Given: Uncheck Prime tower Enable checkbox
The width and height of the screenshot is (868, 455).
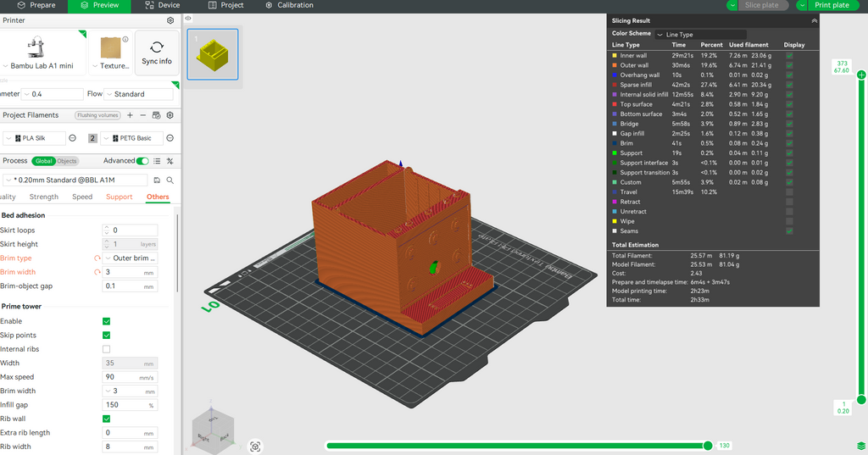Looking at the screenshot, I should [106, 321].
